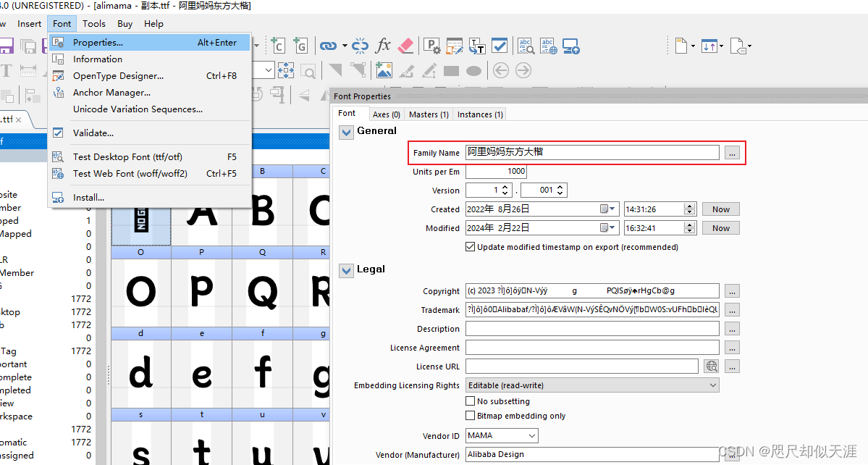Screen dimensions: 868x465
Task: Open dropdown arrow next to sort icon
Action: click(721, 46)
